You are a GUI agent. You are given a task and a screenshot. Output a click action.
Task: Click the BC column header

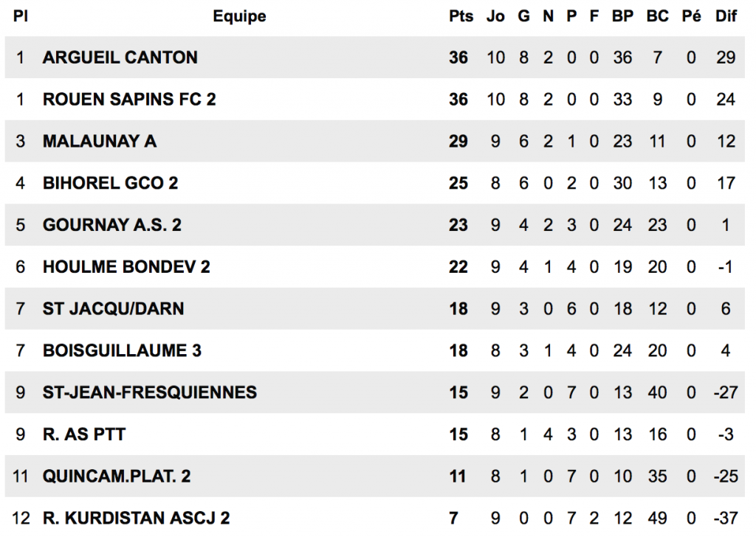point(657,16)
